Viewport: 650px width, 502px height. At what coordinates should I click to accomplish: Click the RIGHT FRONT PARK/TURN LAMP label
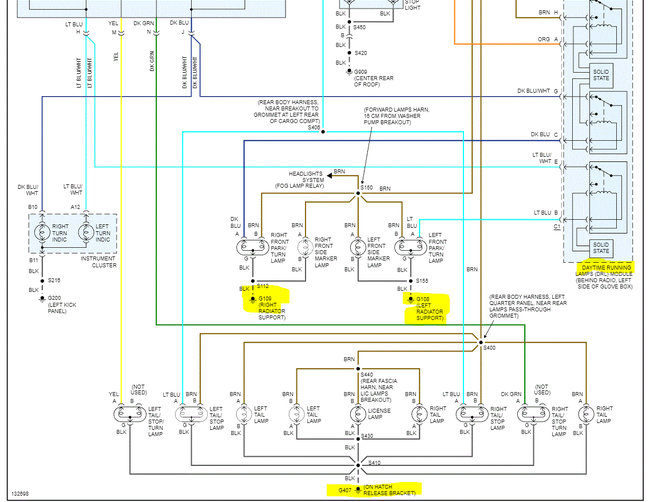(x=279, y=247)
